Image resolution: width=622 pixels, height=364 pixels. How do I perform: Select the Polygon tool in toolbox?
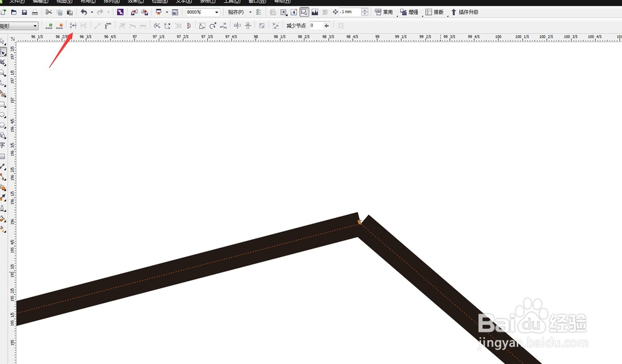click(x=2, y=125)
